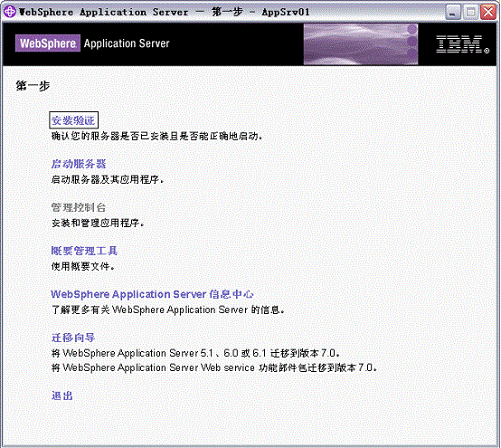Click the 'Application Server' banner text

tap(127, 43)
